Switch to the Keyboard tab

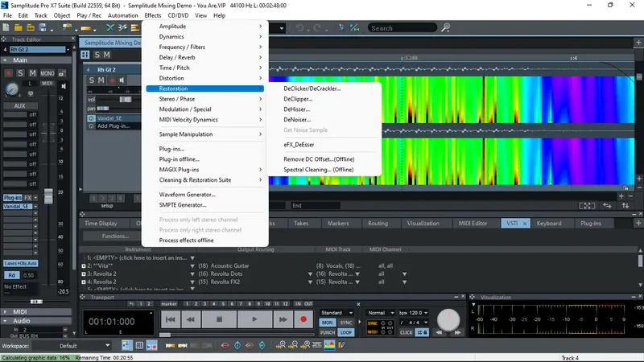tap(549, 223)
